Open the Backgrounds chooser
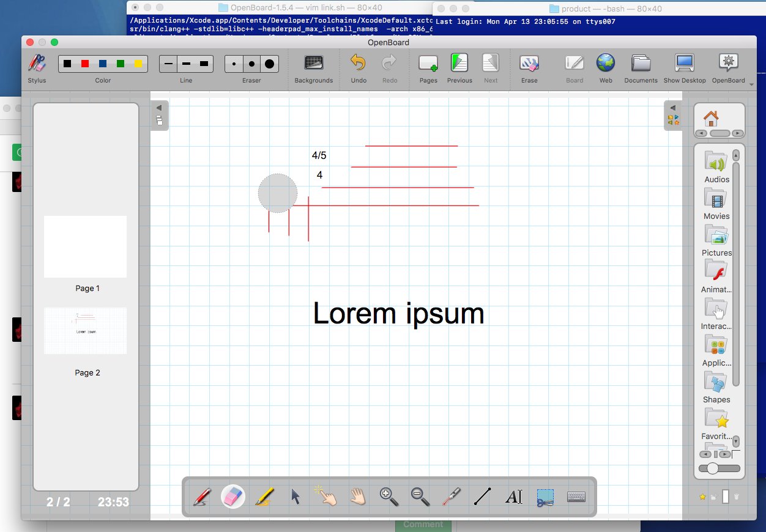The image size is (766, 532). tap(314, 64)
